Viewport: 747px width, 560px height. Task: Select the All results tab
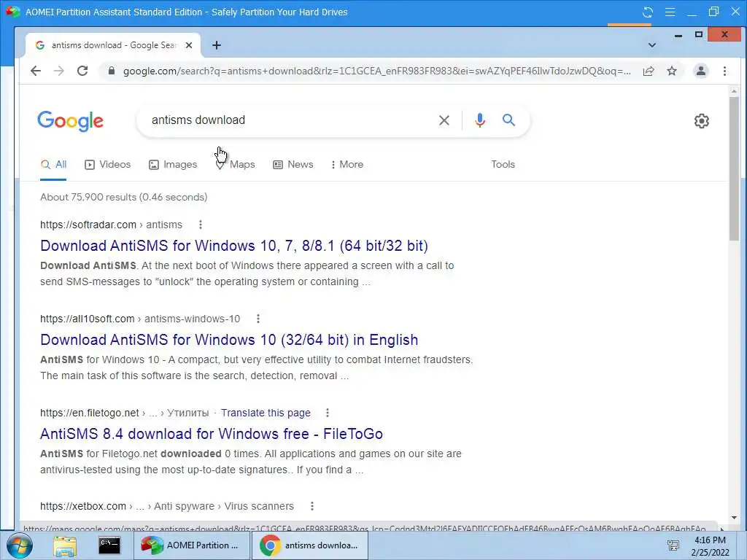53,165
